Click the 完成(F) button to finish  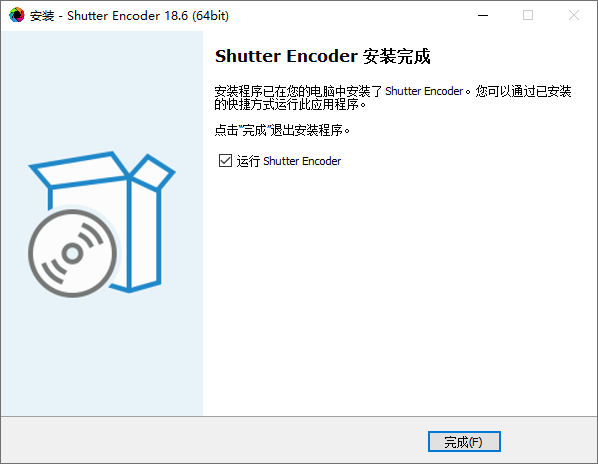(464, 442)
